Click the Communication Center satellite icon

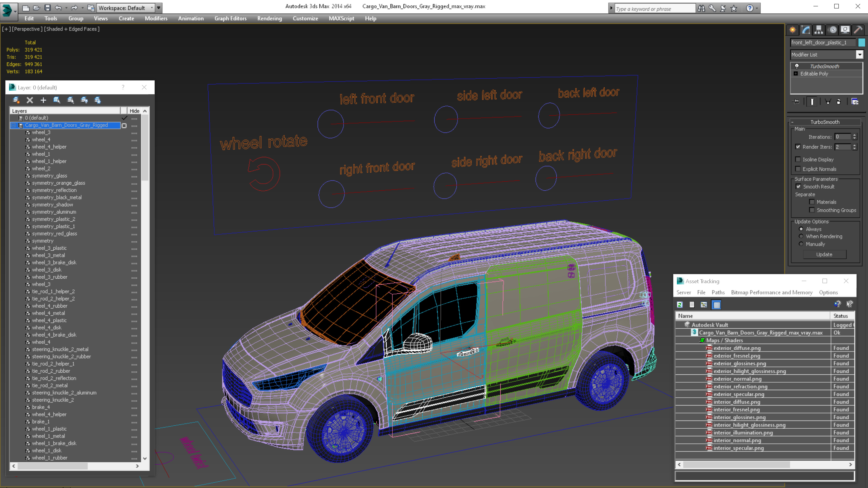pyautogui.click(x=723, y=8)
